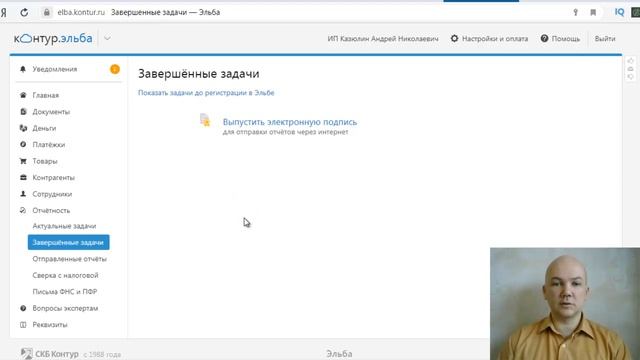Click Выйти to log out

[605, 39]
